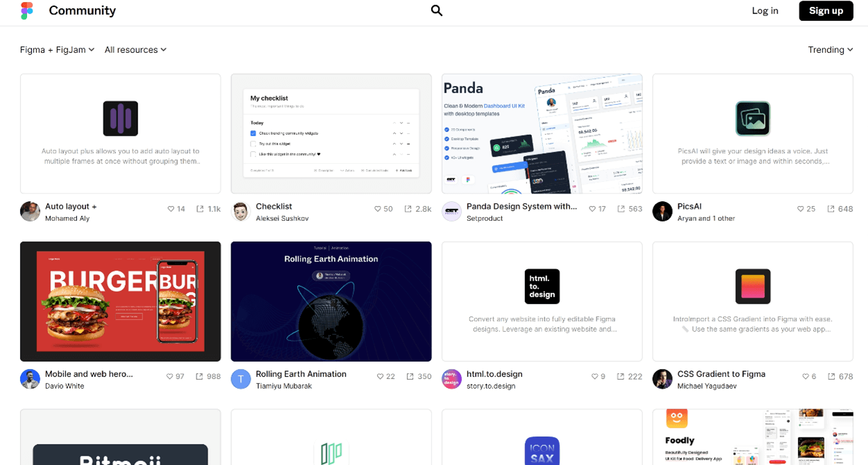Click the heart icon for Checklist
The width and height of the screenshot is (868, 465).
pos(378,209)
